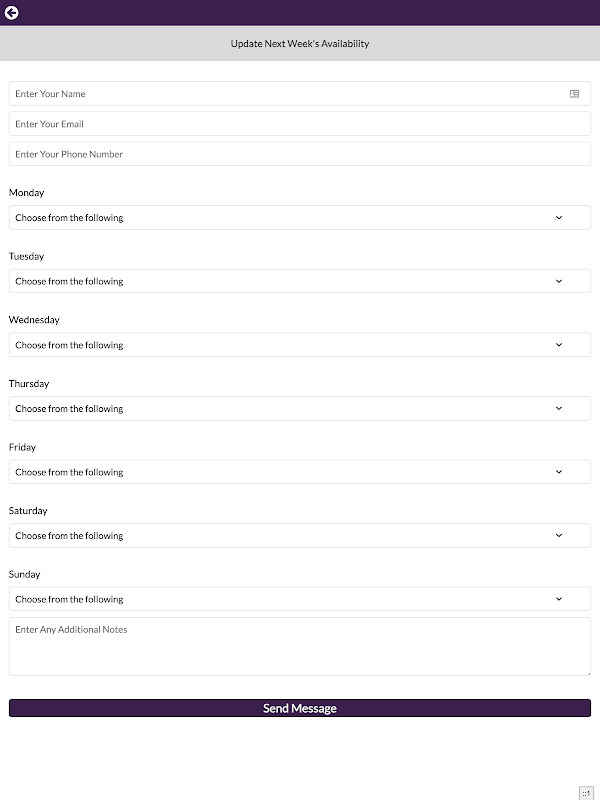Click the notes textarea resize handle
Screen dimensions: 600x800
(588, 673)
